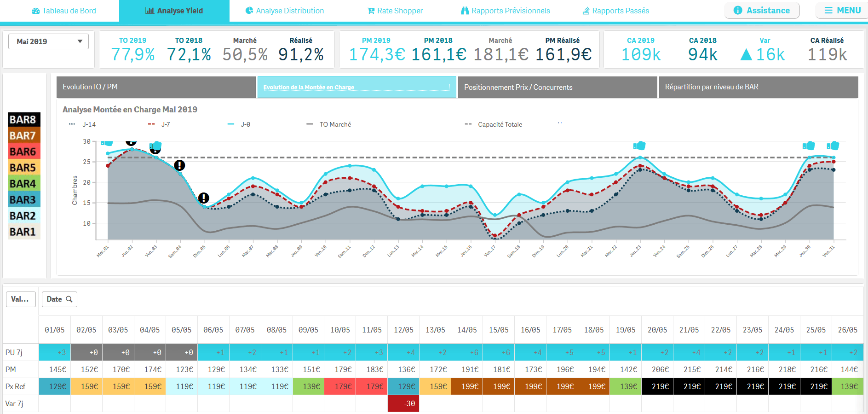This screenshot has width=868, height=414.
Task: Click warning exclamation icon at Sam.04
Action: (179, 165)
